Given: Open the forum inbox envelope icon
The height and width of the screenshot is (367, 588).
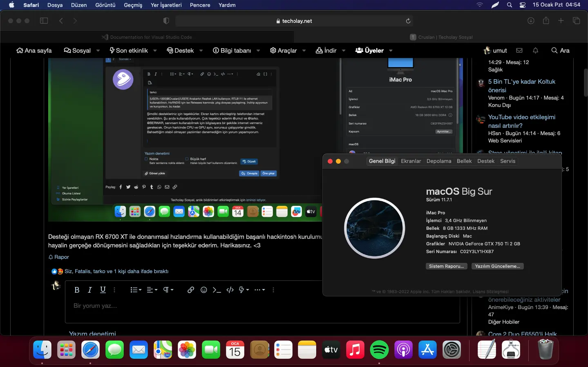Looking at the screenshot, I should 519,50.
